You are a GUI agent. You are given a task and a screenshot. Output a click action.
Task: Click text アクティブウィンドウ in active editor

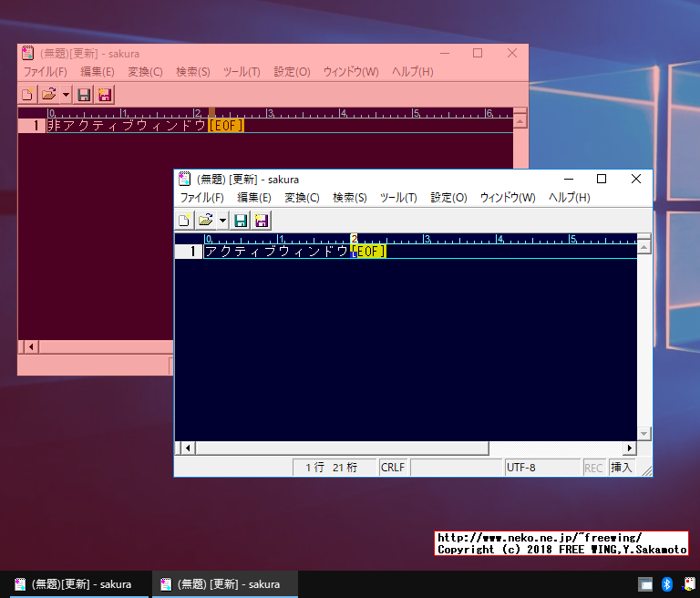coord(277,252)
